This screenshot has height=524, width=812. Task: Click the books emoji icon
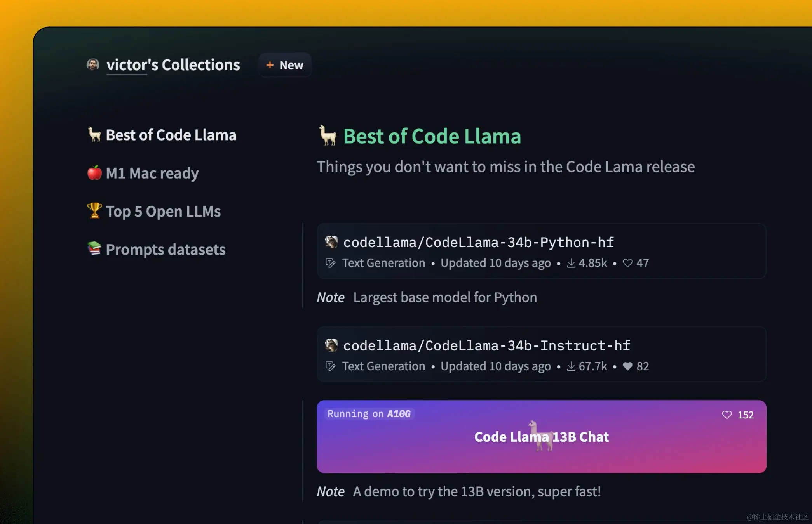[x=94, y=248]
